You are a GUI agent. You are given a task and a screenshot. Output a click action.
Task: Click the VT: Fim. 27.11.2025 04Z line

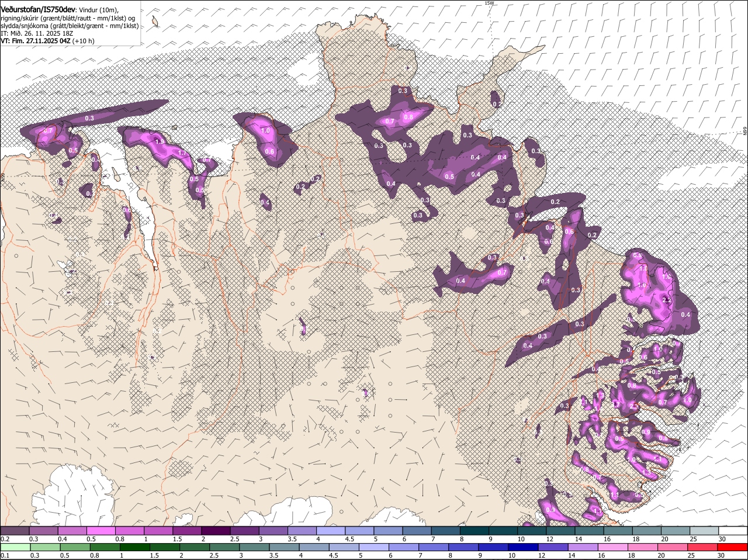tap(47, 41)
